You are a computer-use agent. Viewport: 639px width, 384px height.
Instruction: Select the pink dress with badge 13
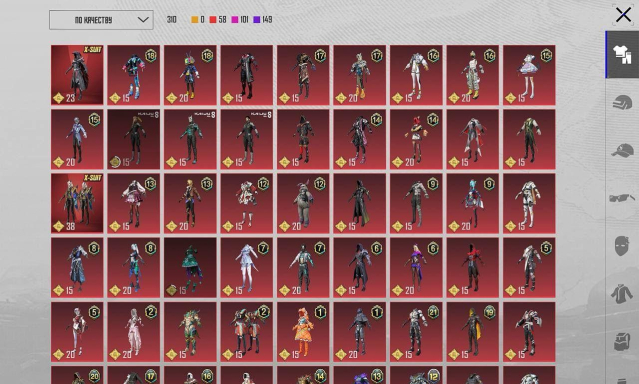pyautogui.click(x=134, y=203)
